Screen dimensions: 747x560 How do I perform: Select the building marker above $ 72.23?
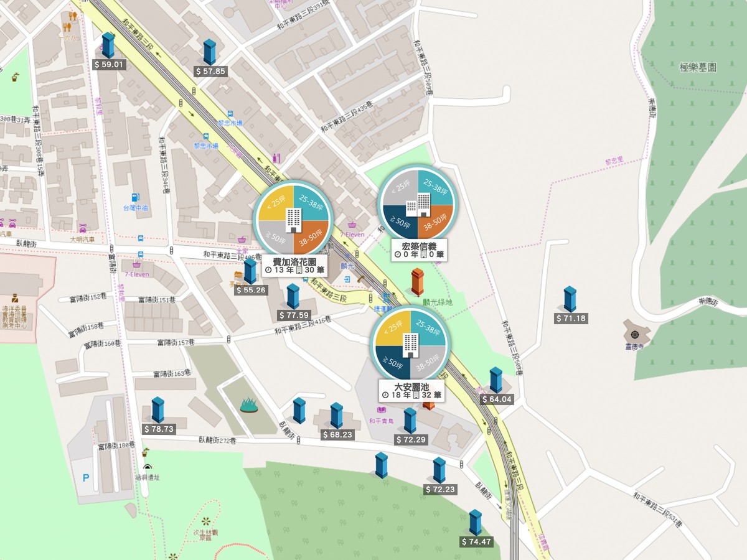(439, 470)
